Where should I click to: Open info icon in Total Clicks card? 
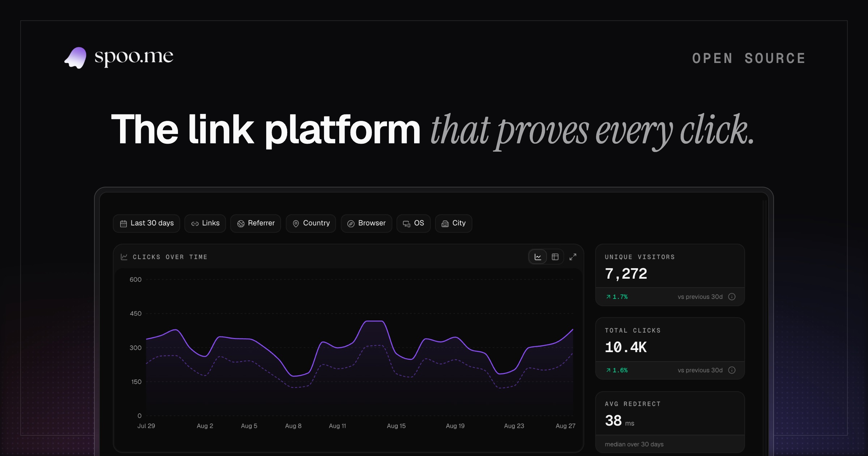[x=732, y=370]
